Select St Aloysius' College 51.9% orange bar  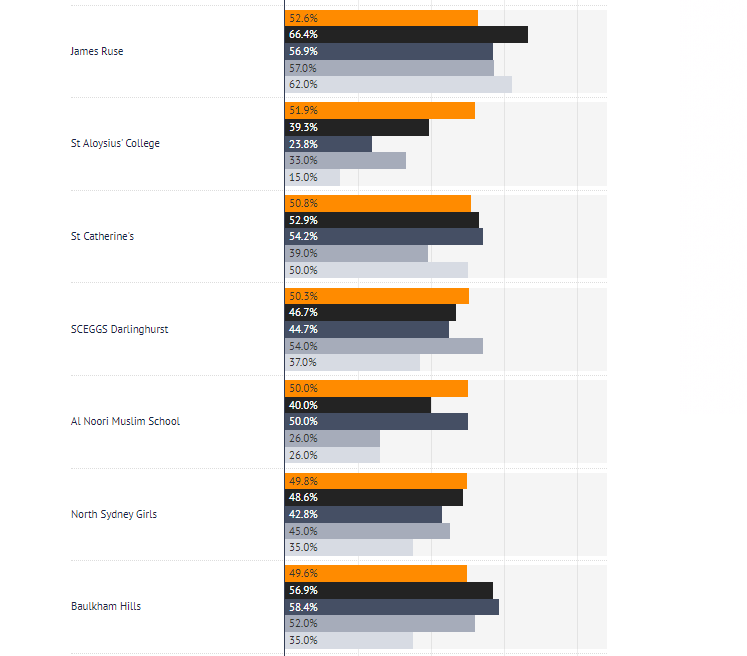(x=380, y=111)
